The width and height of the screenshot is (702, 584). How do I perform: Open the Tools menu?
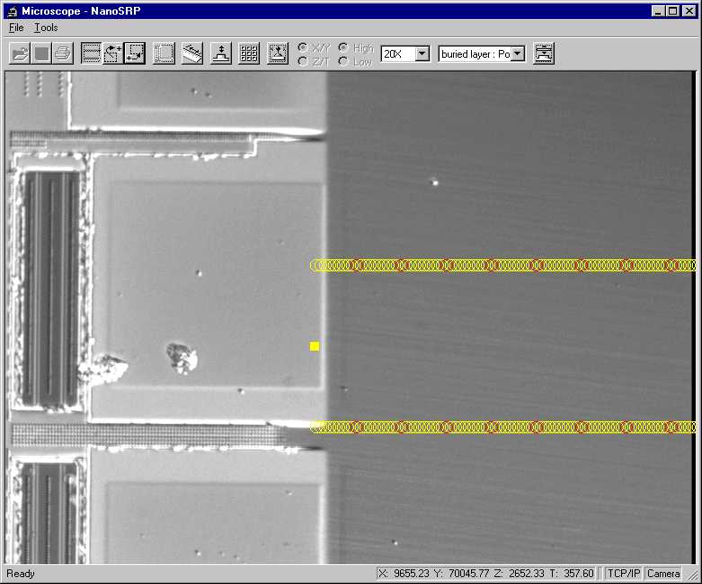(46, 28)
